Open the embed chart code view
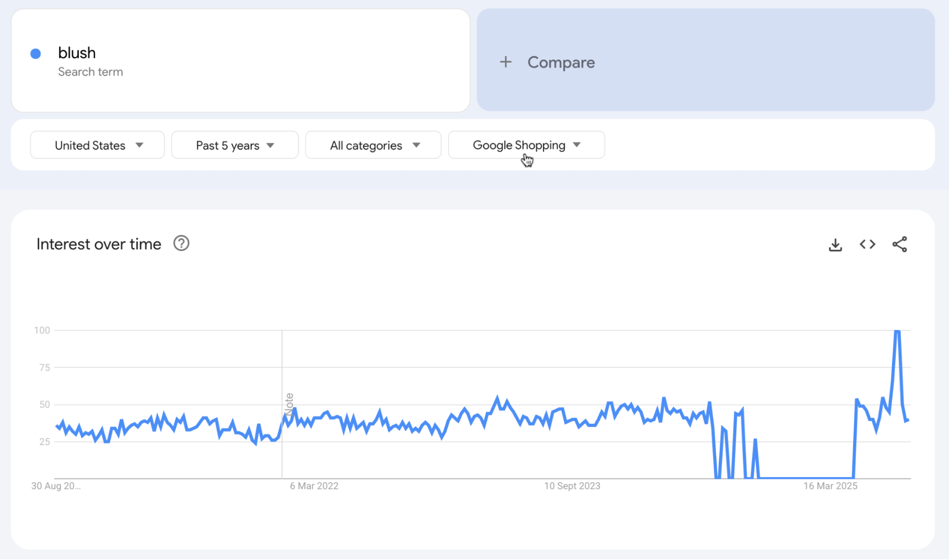This screenshot has width=949, height=560. coord(867,244)
